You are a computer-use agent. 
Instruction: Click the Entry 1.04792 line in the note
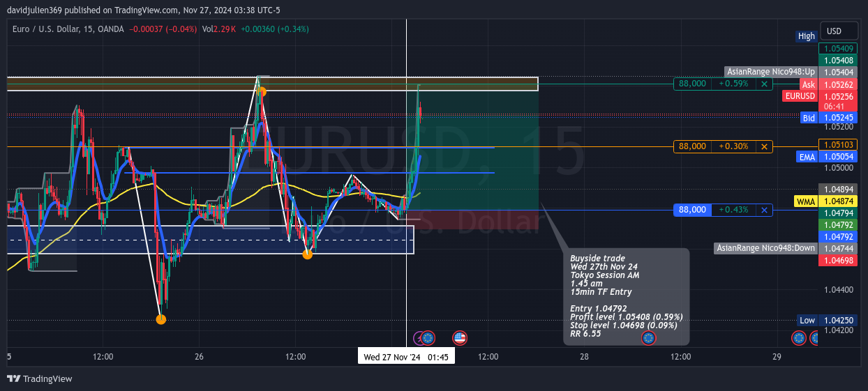click(599, 308)
